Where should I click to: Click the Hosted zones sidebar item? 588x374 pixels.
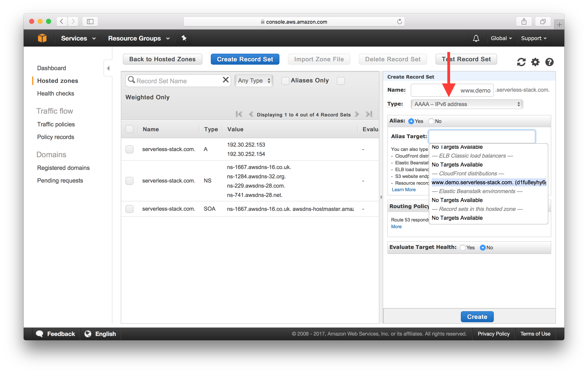[x=57, y=80]
